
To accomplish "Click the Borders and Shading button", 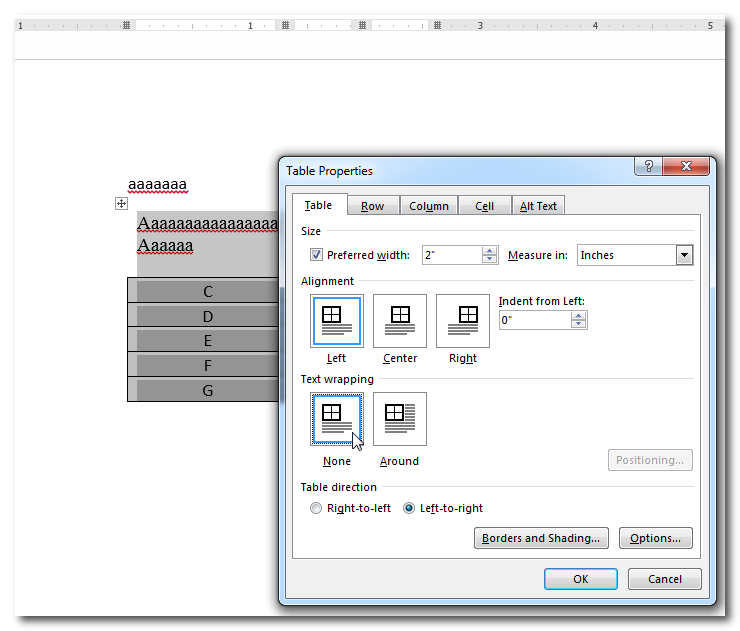I will pos(541,538).
